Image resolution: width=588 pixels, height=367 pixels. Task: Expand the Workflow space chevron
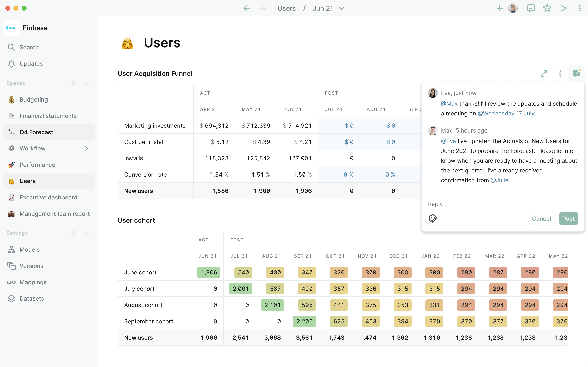click(87, 148)
